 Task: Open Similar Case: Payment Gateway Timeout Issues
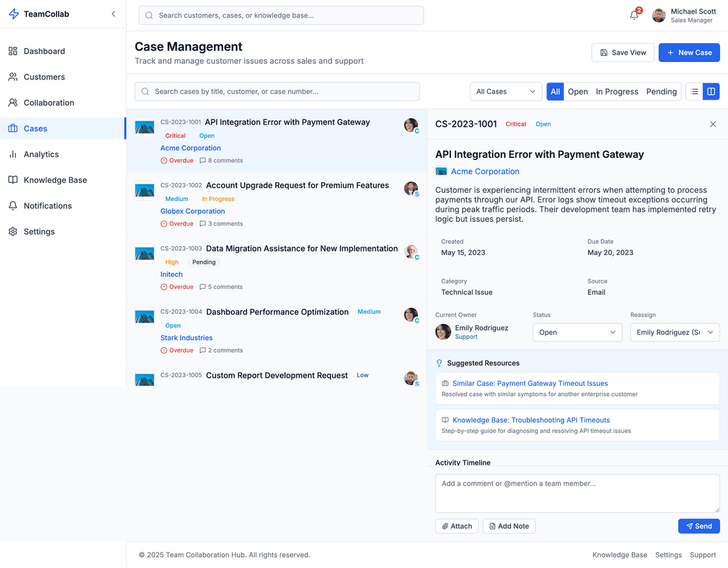[530, 383]
